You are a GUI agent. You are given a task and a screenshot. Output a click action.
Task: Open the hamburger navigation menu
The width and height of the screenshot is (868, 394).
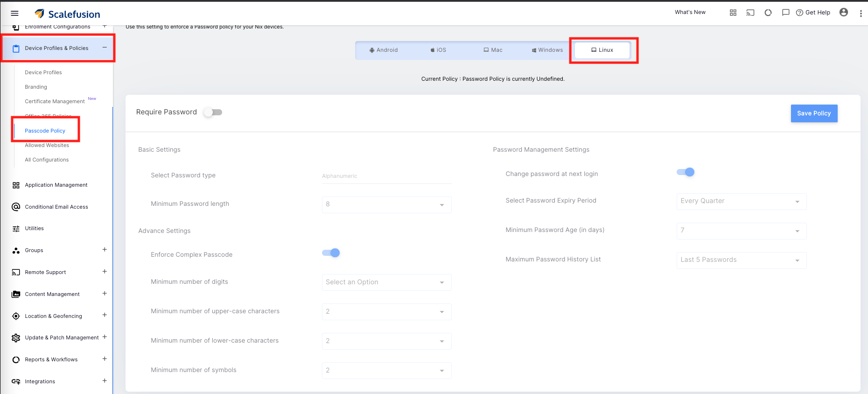click(14, 14)
